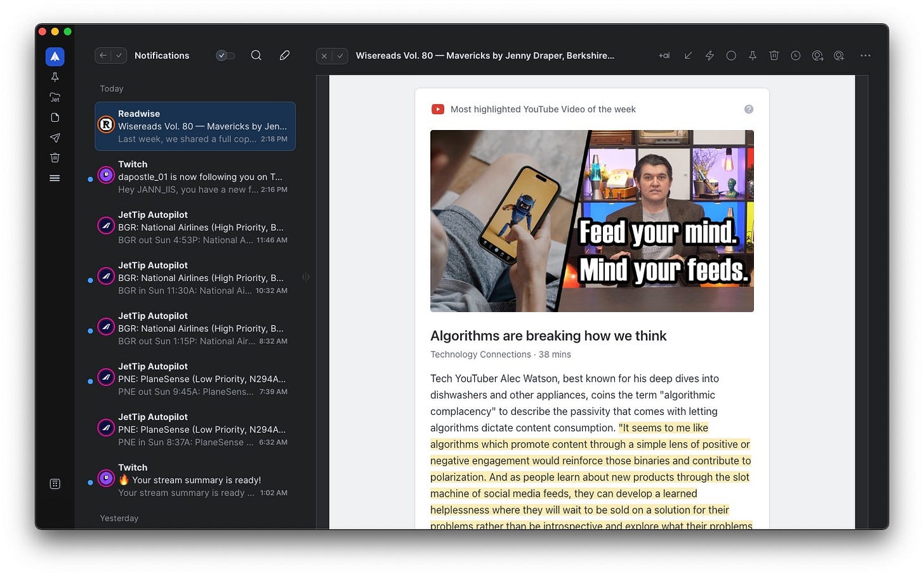The width and height of the screenshot is (924, 576).
Task: Open Twitch dapostle_01 following email
Action: coord(195,177)
